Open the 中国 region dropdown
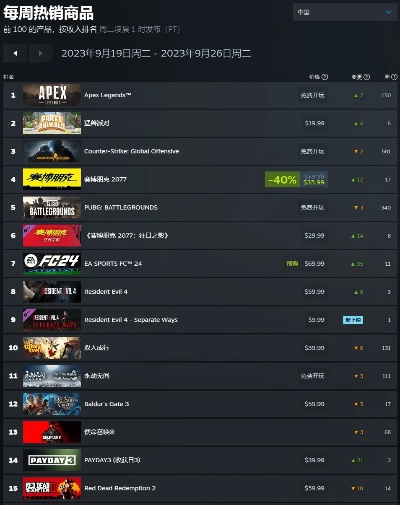Viewport: 400px width, 505px height. pyautogui.click(x=345, y=12)
